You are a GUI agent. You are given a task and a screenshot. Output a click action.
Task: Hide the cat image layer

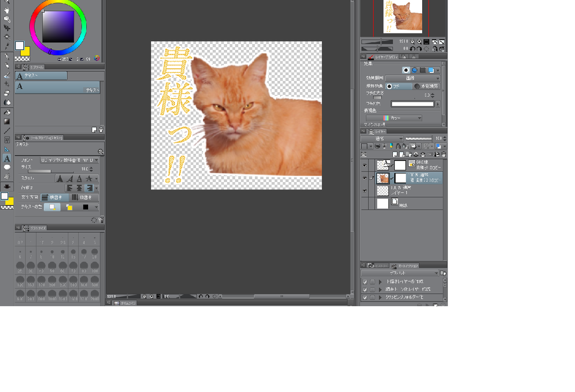365,178
